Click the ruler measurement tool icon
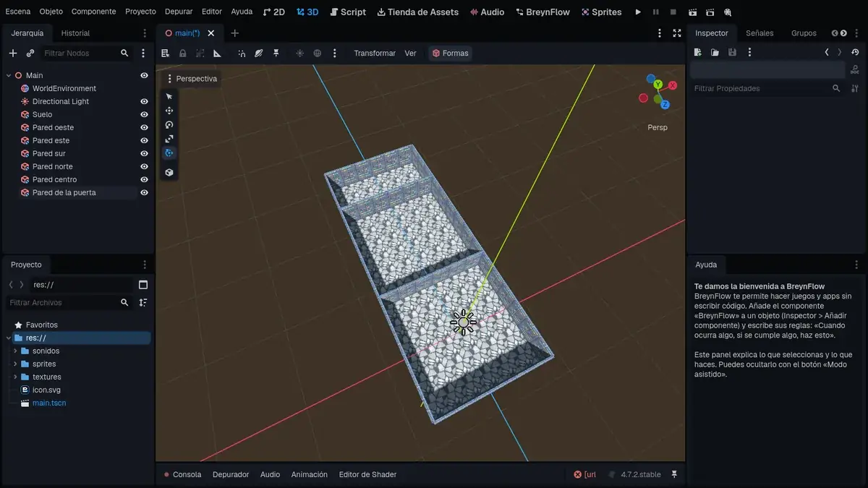 217,53
